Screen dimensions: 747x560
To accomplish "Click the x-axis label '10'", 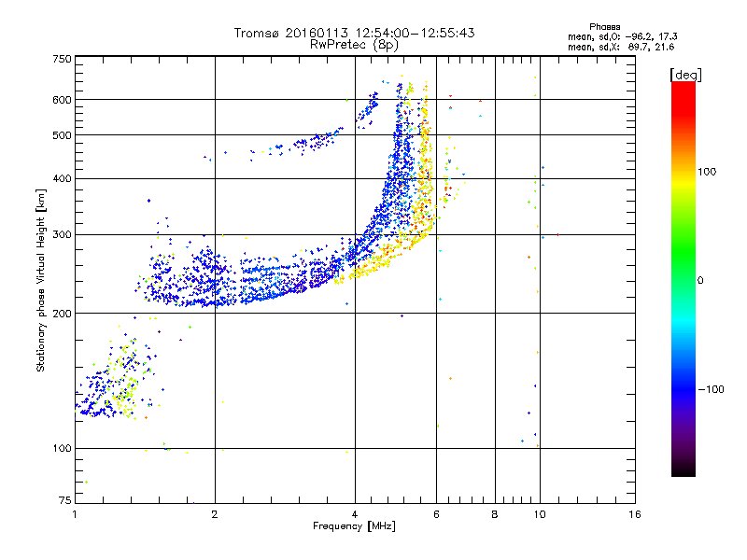I will point(540,514).
